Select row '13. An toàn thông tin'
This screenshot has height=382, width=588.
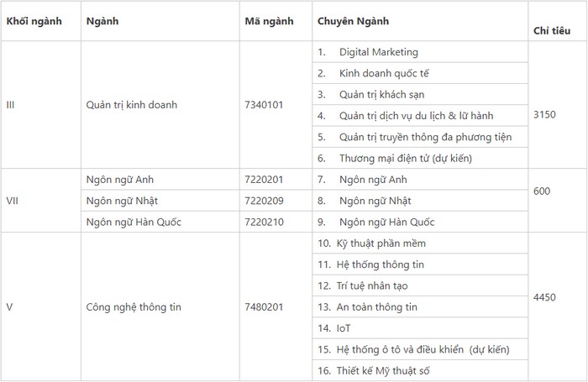click(420, 307)
